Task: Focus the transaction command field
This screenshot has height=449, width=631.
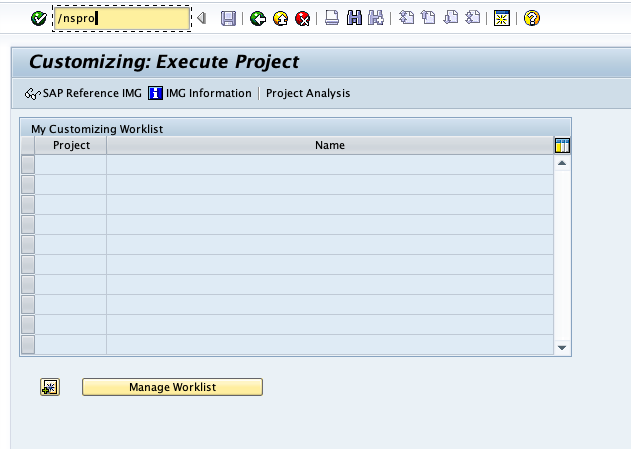Action: coord(122,18)
